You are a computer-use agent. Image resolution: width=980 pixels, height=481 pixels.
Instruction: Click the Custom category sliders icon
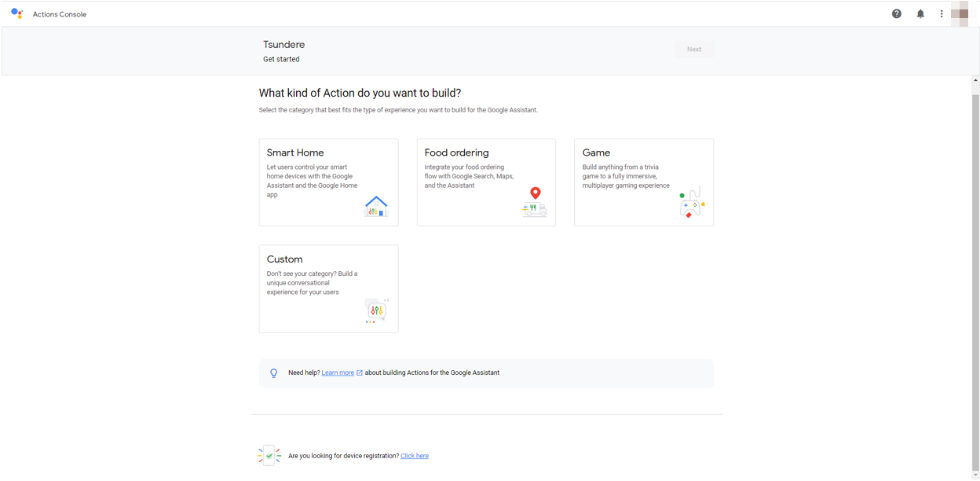(x=376, y=310)
